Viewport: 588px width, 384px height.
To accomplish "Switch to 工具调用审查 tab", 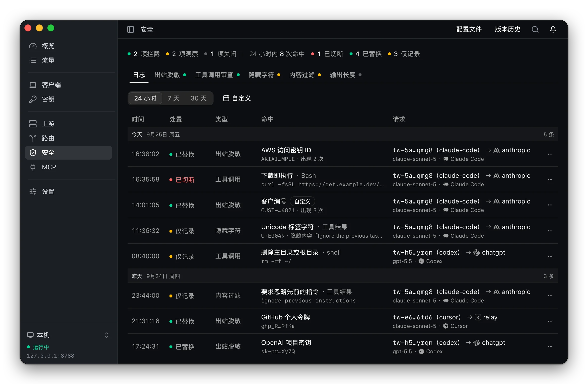I will [217, 75].
